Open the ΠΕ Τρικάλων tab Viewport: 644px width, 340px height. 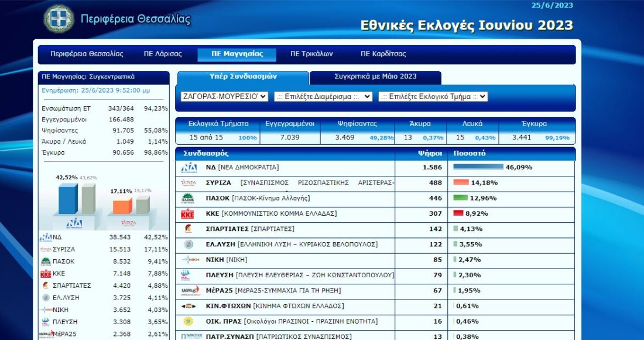point(311,54)
